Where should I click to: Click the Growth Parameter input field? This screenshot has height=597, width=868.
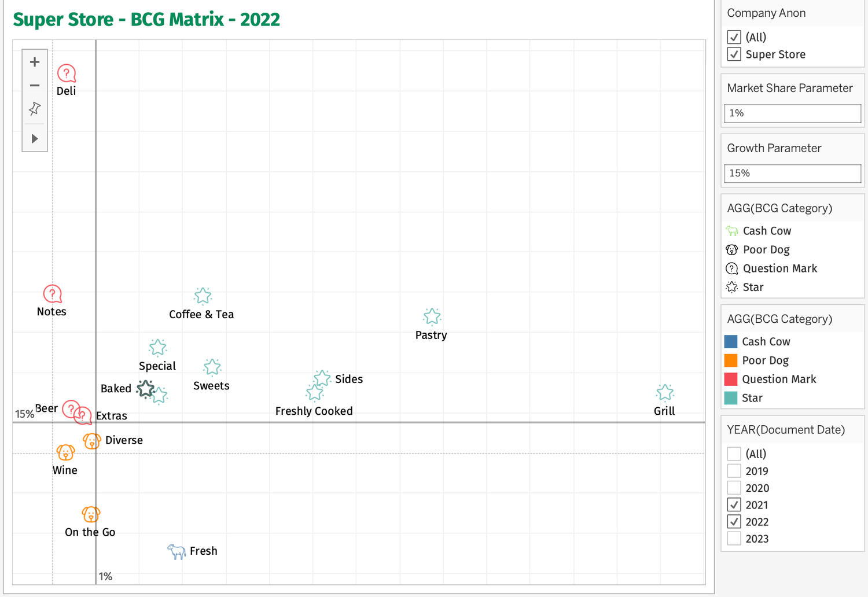pyautogui.click(x=792, y=174)
